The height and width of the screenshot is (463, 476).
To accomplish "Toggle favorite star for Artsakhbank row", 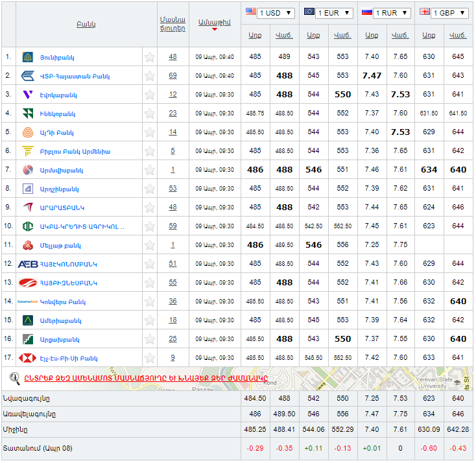I will pyautogui.click(x=150, y=339).
